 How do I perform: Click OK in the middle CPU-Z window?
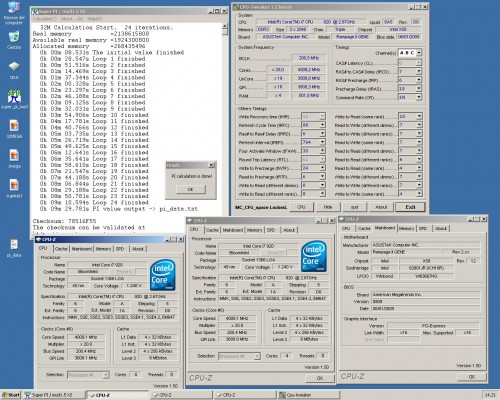[x=320, y=378]
